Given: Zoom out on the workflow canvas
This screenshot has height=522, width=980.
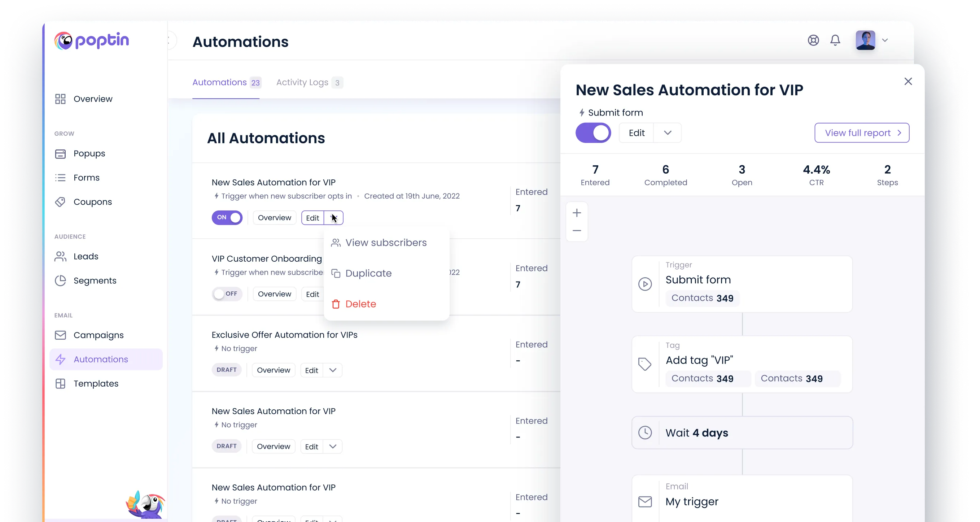Looking at the screenshot, I should (x=577, y=231).
